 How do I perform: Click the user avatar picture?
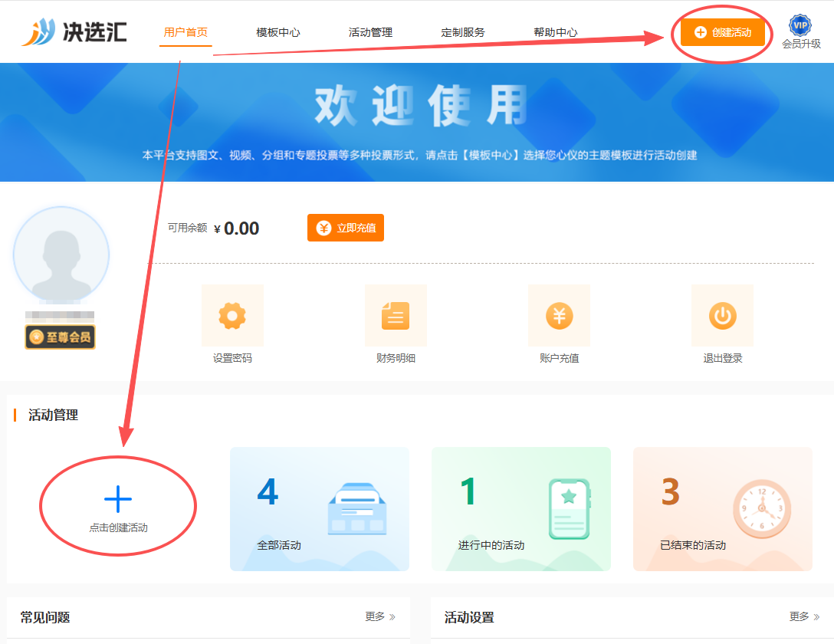click(61, 255)
